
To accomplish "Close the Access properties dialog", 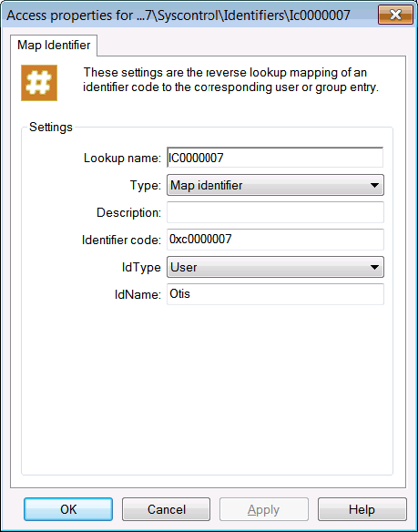I will coord(395,15).
